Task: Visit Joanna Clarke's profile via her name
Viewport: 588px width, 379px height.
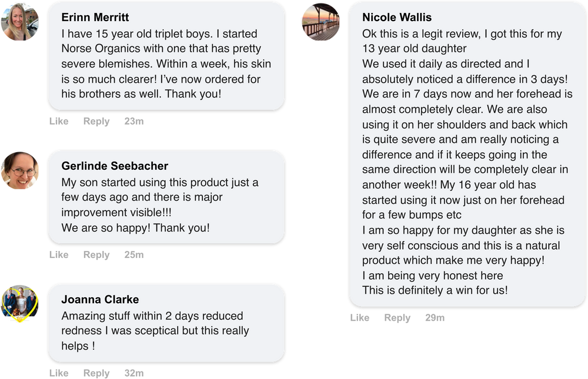Action: pyautogui.click(x=100, y=300)
